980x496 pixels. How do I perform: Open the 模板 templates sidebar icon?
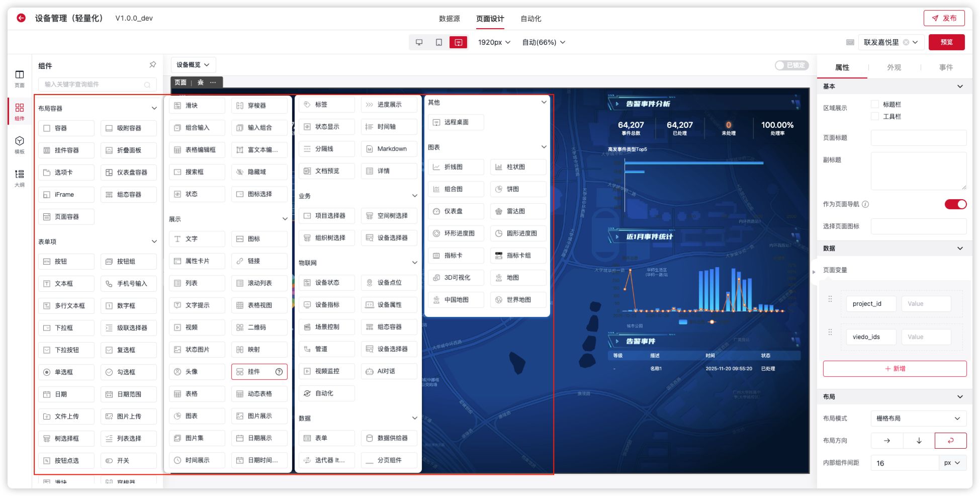pyautogui.click(x=20, y=144)
